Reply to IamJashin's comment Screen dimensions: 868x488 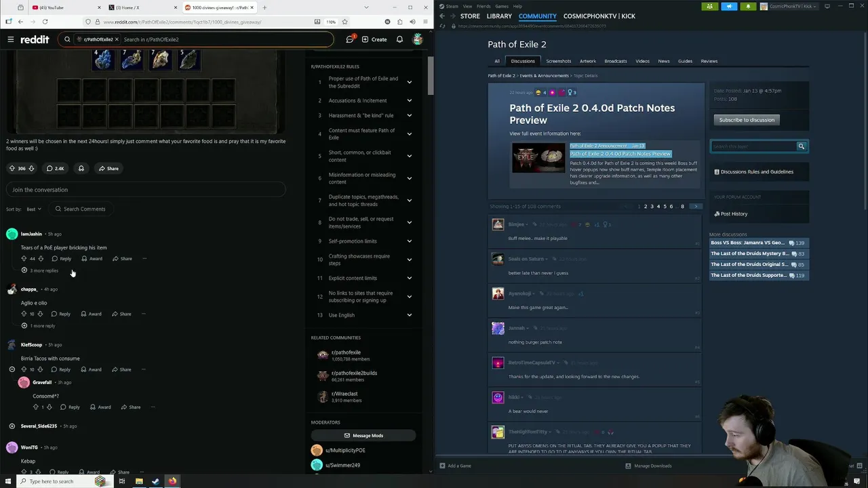click(61, 258)
